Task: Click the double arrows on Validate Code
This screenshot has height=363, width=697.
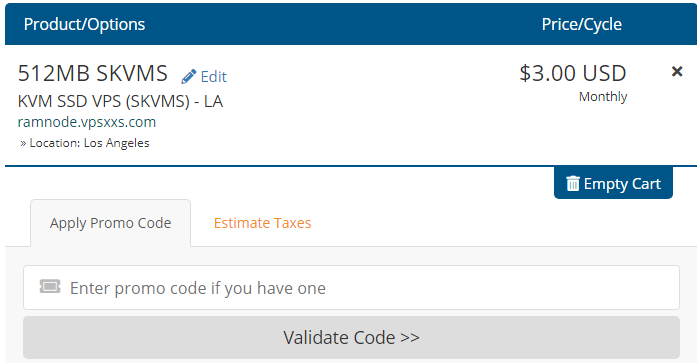Action: [409, 338]
